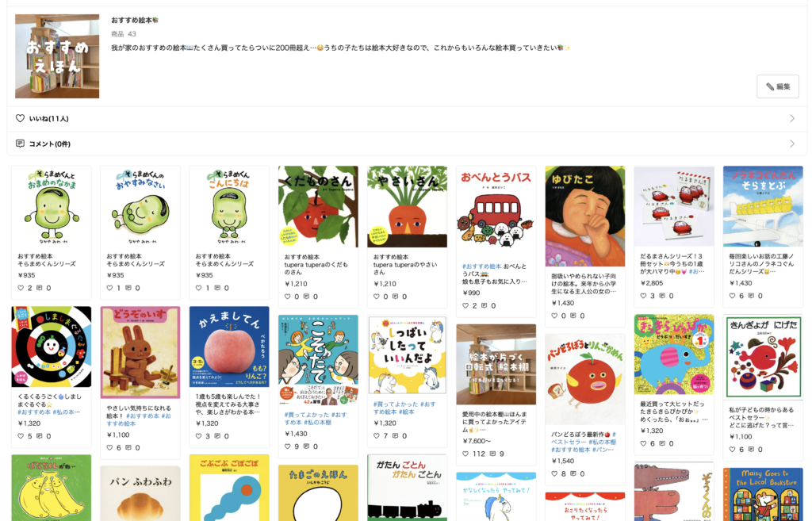Expand the いいね row chevron
This screenshot has height=521, width=812.
pos(792,118)
